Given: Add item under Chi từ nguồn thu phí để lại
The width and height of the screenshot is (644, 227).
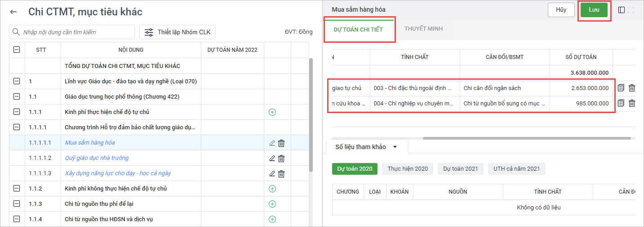Looking at the screenshot, I should 272,204.
